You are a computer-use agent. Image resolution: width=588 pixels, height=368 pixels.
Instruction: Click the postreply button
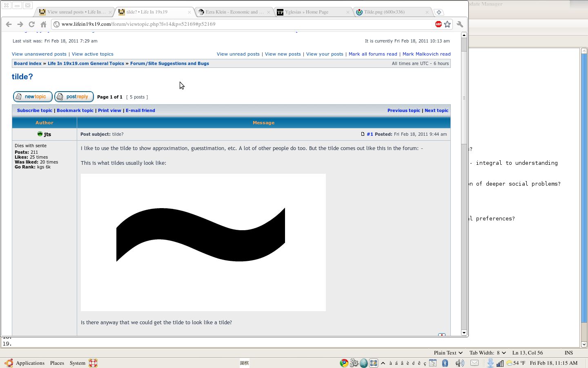74,97
